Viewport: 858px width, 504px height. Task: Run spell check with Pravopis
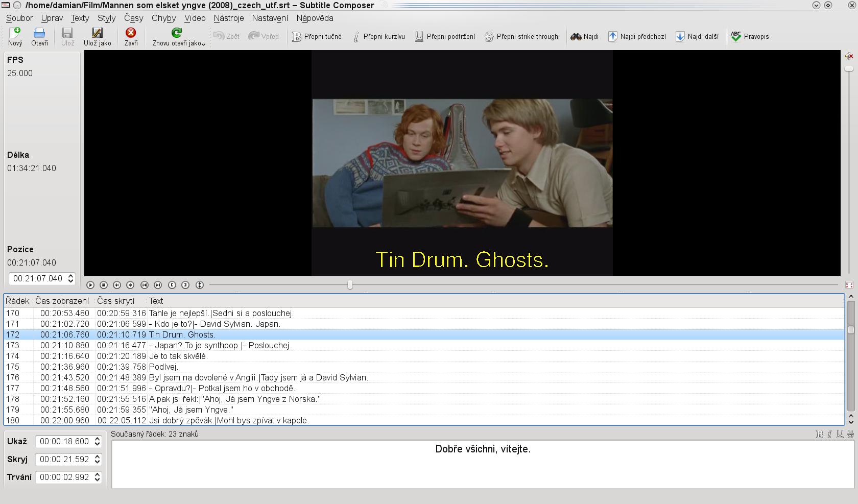(750, 37)
